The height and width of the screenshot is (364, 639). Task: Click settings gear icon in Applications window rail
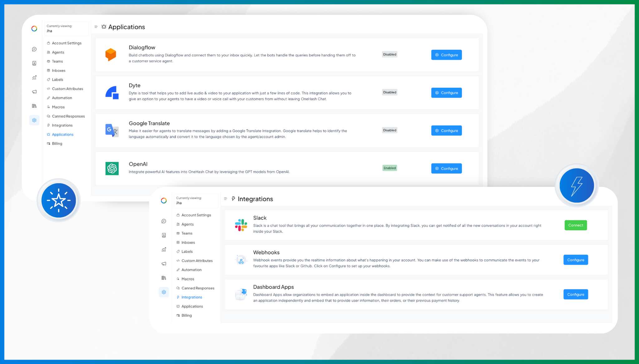tap(34, 120)
